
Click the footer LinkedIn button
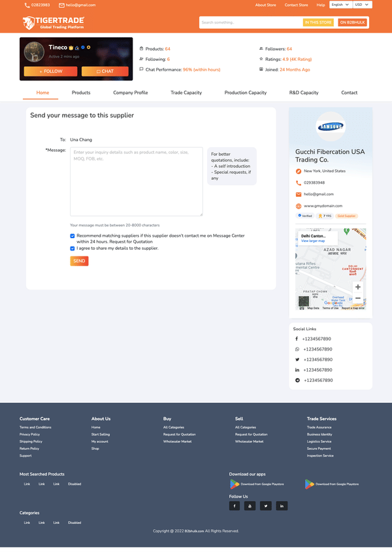click(282, 506)
